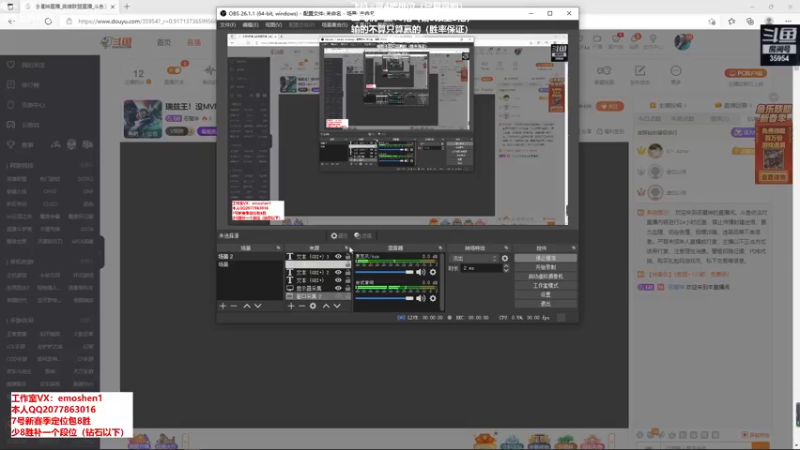Undock the Controls panel via header icon
The image size is (800, 450).
[x=573, y=248]
